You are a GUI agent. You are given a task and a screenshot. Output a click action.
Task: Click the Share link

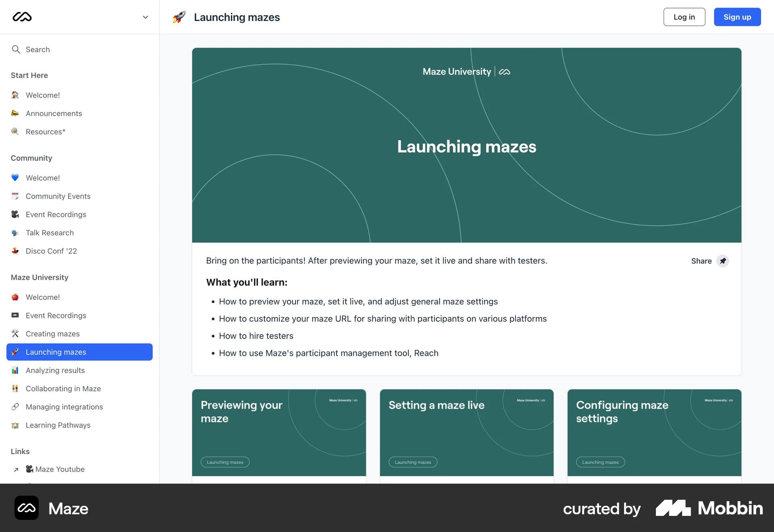701,261
